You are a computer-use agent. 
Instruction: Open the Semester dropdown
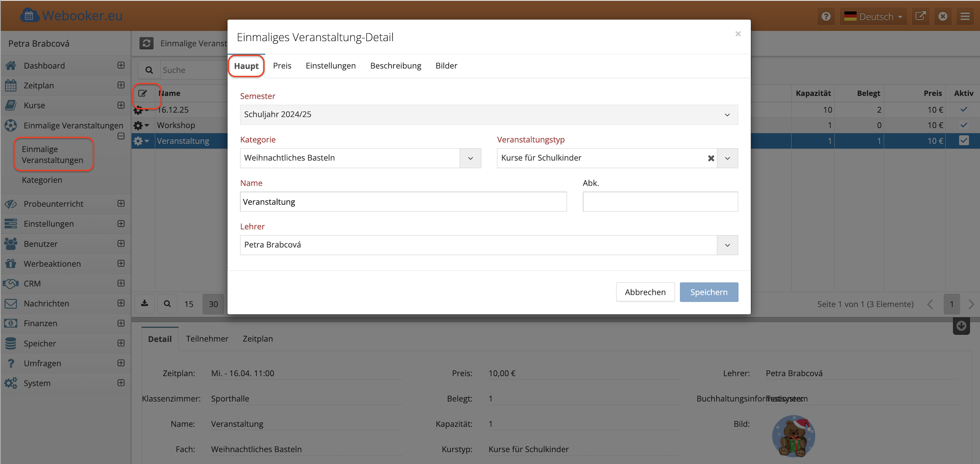click(x=727, y=115)
